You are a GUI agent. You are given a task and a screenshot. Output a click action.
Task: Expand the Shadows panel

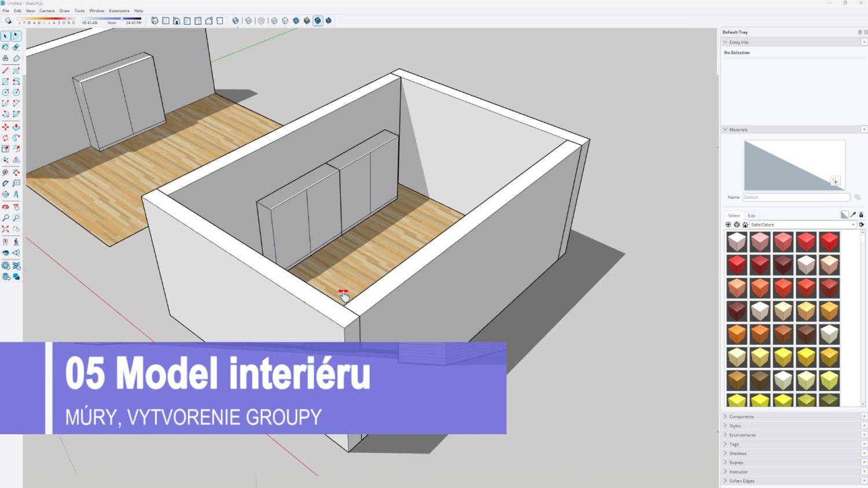[738, 453]
